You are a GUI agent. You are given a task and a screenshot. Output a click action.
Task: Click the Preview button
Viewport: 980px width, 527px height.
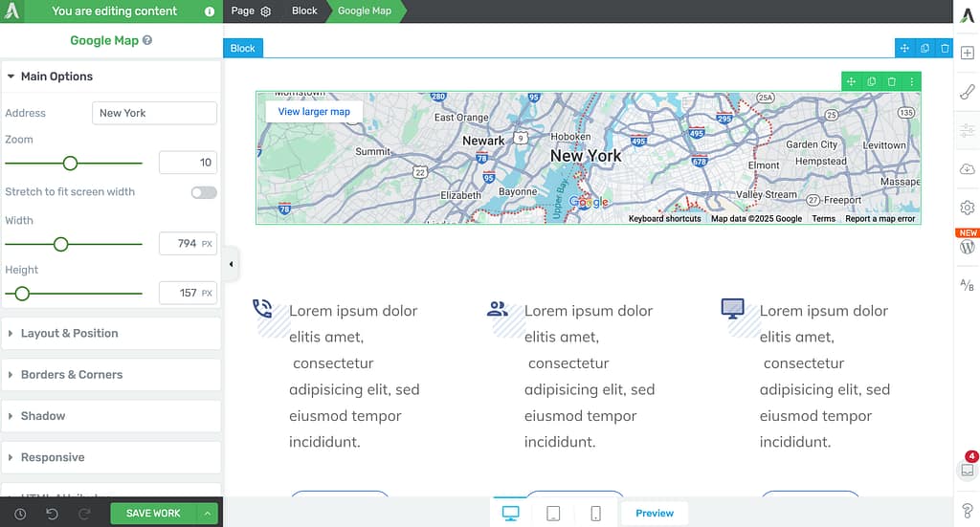coord(655,514)
